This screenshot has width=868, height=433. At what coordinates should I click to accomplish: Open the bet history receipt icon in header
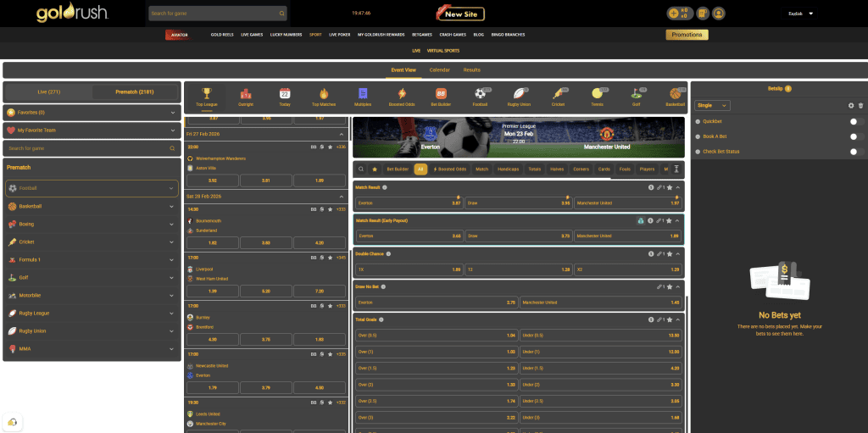(x=703, y=14)
